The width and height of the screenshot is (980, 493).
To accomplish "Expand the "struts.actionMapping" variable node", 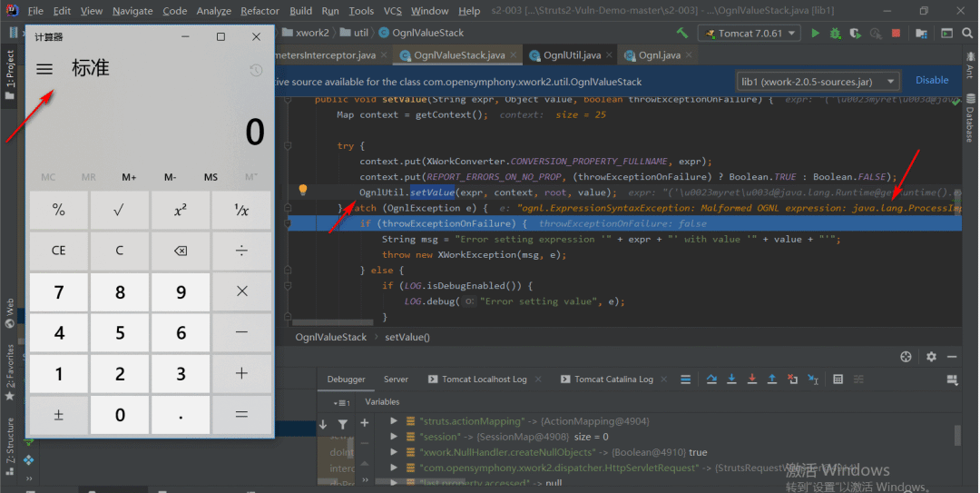I will (x=394, y=421).
